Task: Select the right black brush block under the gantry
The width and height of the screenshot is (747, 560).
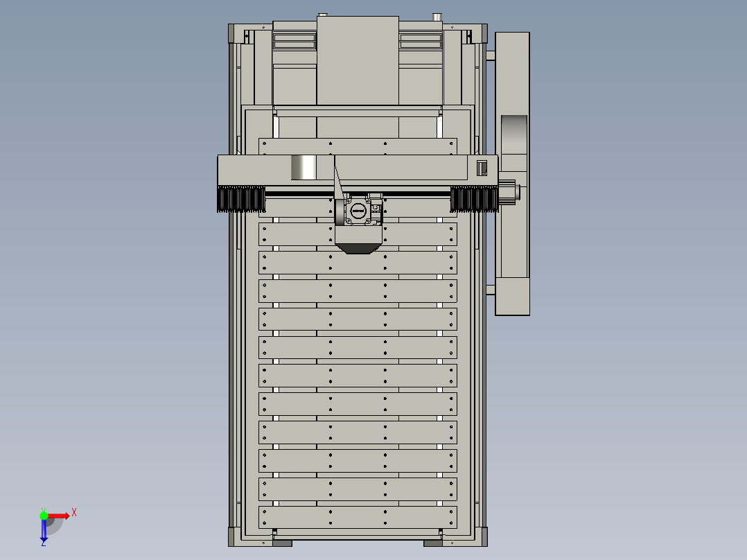Action: click(x=474, y=199)
